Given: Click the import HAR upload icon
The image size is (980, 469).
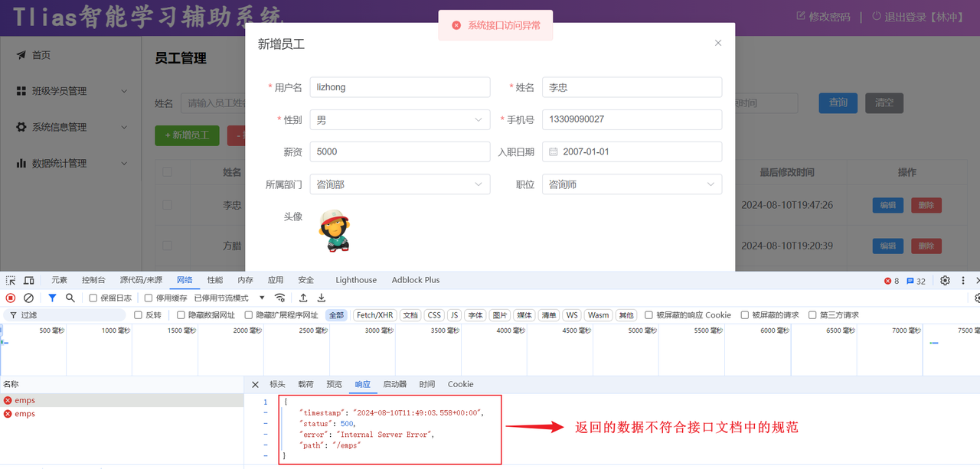Looking at the screenshot, I should [x=303, y=298].
